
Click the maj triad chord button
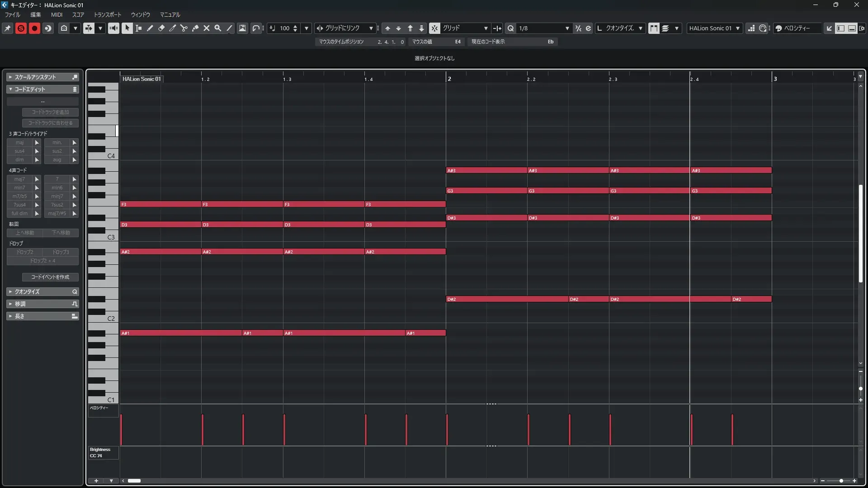pos(19,142)
